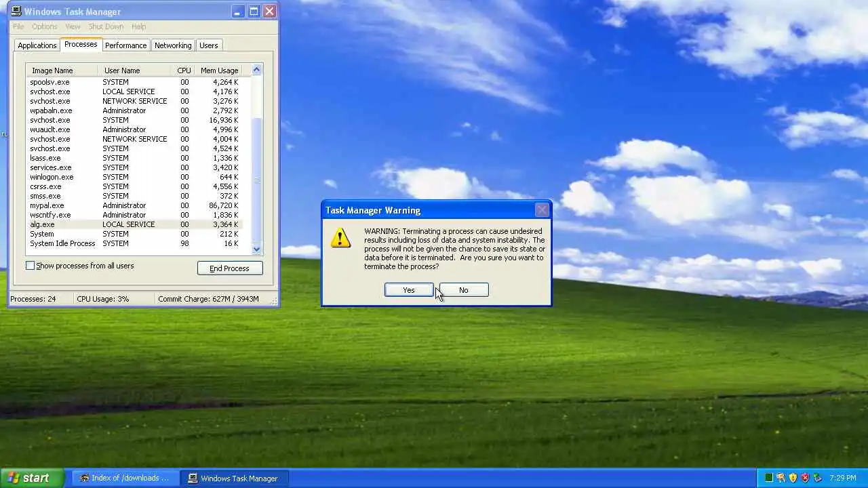Image resolution: width=868 pixels, height=488 pixels.
Task: Open the Shut Down menu
Action: pyautogui.click(x=106, y=26)
